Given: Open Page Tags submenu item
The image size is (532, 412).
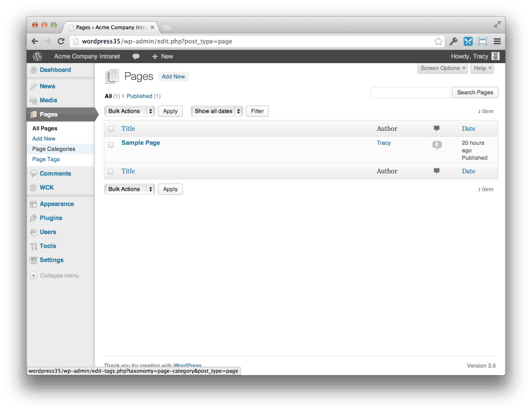Looking at the screenshot, I should [46, 159].
